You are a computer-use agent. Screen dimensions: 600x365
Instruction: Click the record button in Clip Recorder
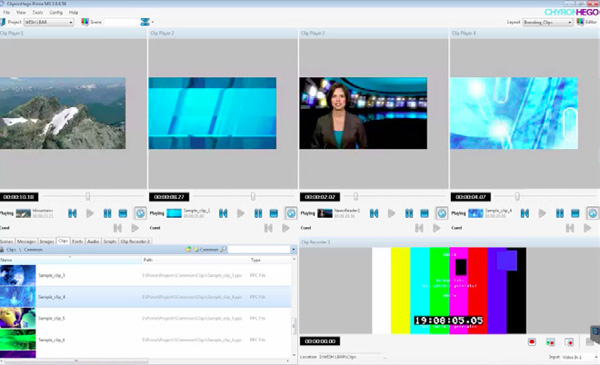pyautogui.click(x=532, y=342)
